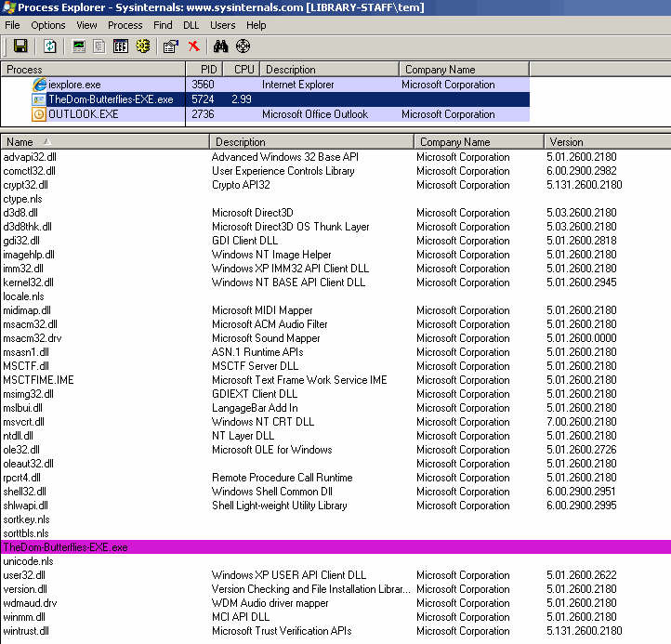Click the iexplore.exe process icon

click(x=39, y=85)
